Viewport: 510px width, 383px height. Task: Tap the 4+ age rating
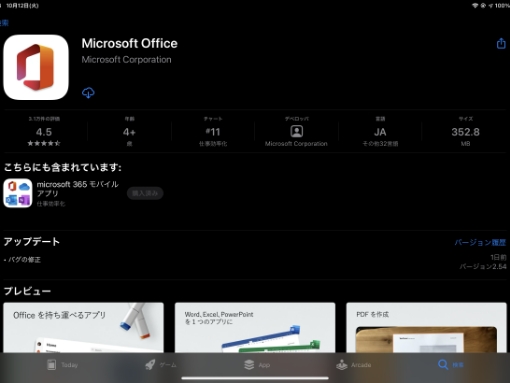click(129, 132)
